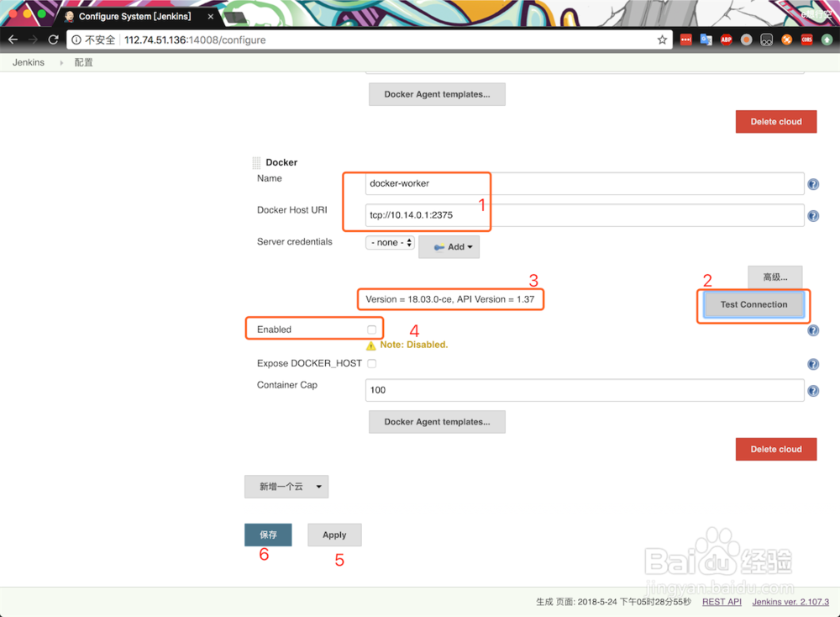Image resolution: width=840 pixels, height=617 pixels.
Task: Click the red dots extension icon
Action: (685, 40)
